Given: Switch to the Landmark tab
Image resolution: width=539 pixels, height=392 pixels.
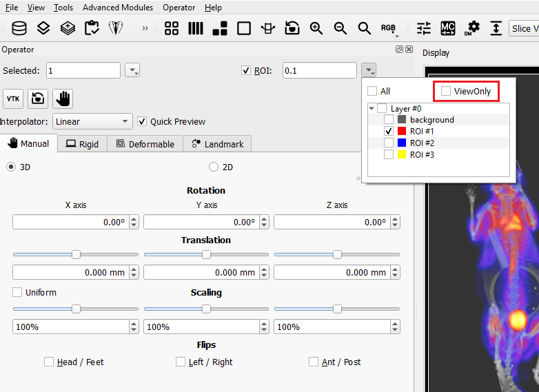Looking at the screenshot, I should tap(218, 144).
